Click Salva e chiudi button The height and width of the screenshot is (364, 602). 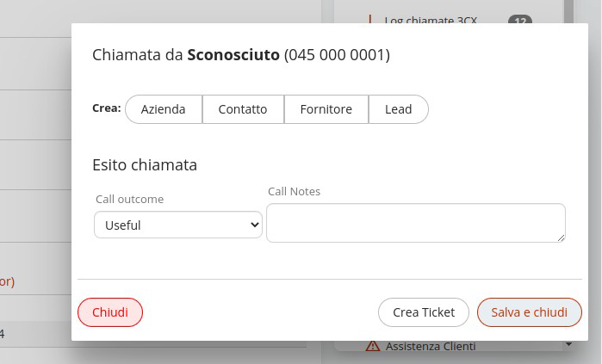[530, 312]
